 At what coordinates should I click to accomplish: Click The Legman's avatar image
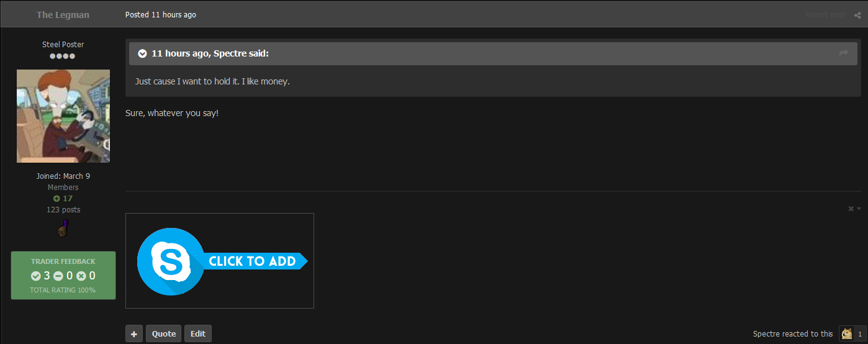tap(63, 116)
